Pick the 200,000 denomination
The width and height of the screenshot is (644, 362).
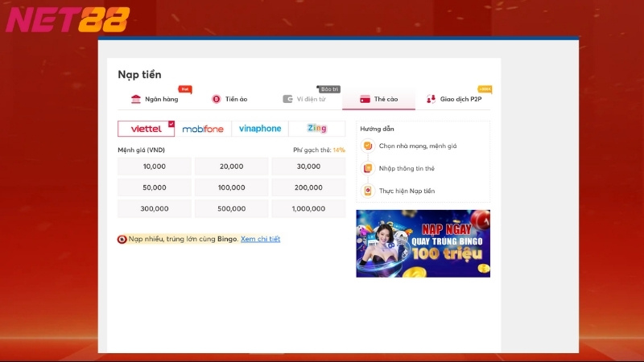(x=308, y=187)
